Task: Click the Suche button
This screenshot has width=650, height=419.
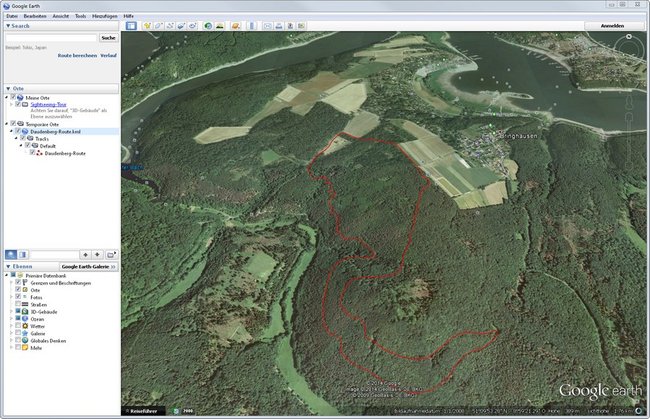Action: click(x=108, y=38)
